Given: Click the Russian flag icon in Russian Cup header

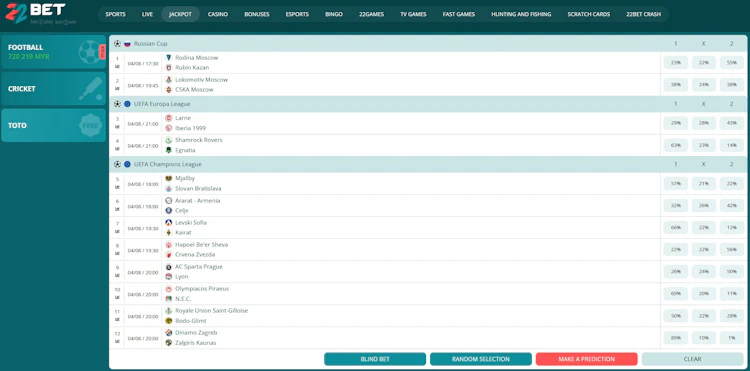Looking at the screenshot, I should (127, 44).
